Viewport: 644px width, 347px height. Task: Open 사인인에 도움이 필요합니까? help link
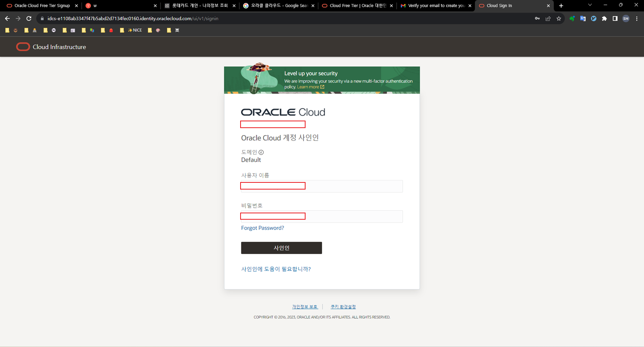276,269
